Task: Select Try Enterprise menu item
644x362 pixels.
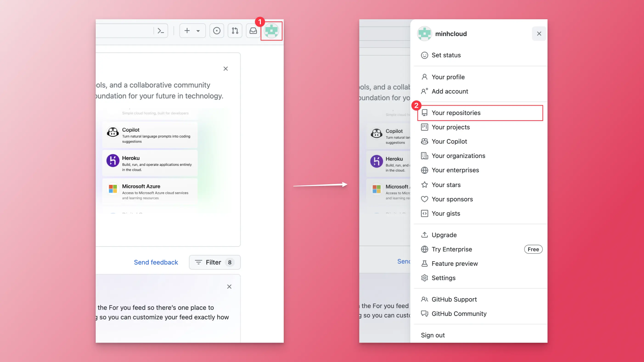Action: pyautogui.click(x=480, y=249)
